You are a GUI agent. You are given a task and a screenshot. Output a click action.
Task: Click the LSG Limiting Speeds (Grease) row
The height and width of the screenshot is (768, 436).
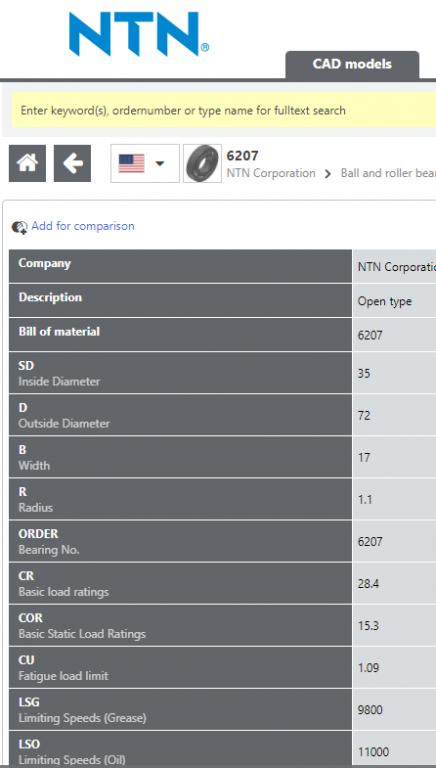222,710
